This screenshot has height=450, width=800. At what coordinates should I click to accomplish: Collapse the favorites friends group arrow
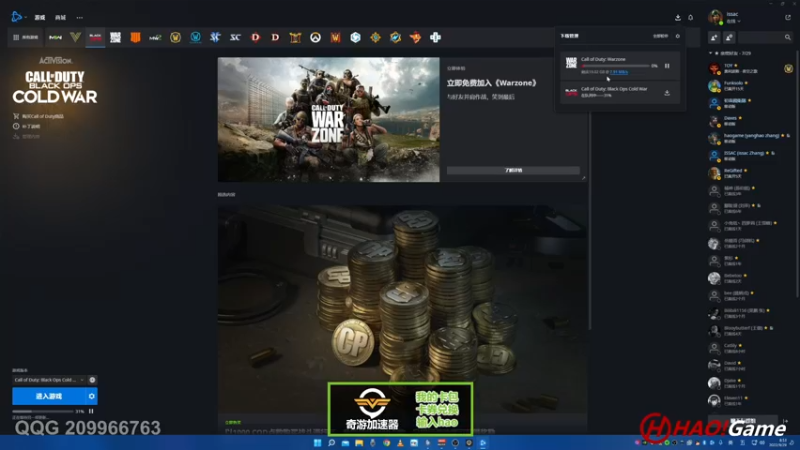711,53
